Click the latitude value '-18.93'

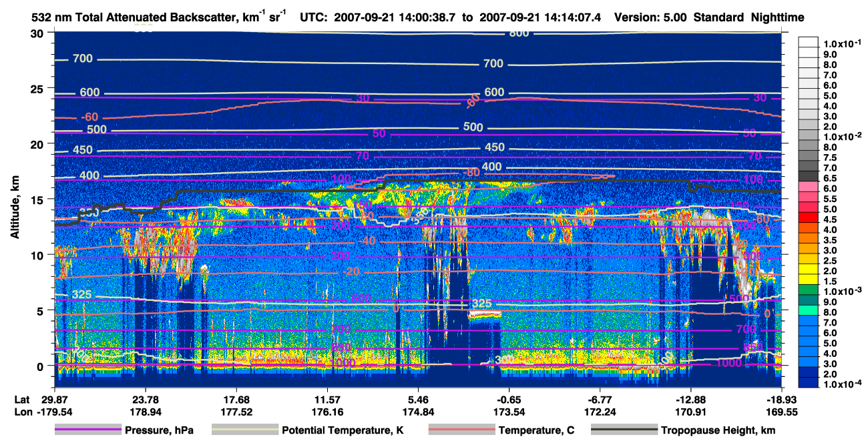tap(781, 399)
